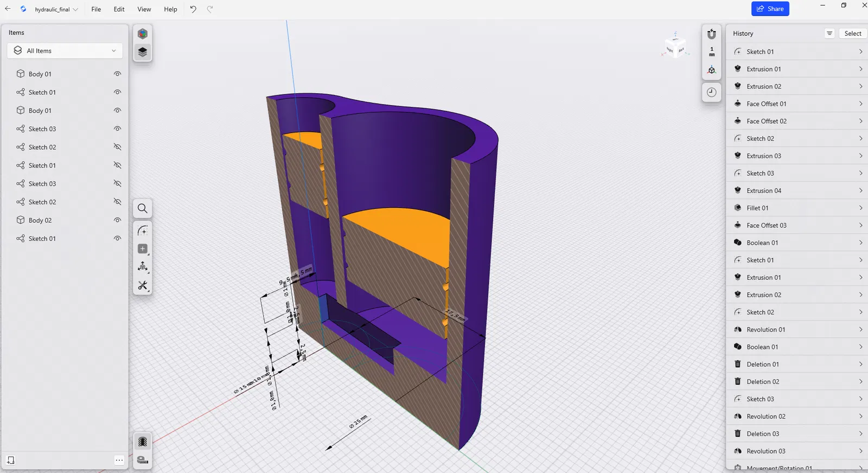Show the hidden Sketch 02 directly below visible Sketch 03

tap(117, 147)
